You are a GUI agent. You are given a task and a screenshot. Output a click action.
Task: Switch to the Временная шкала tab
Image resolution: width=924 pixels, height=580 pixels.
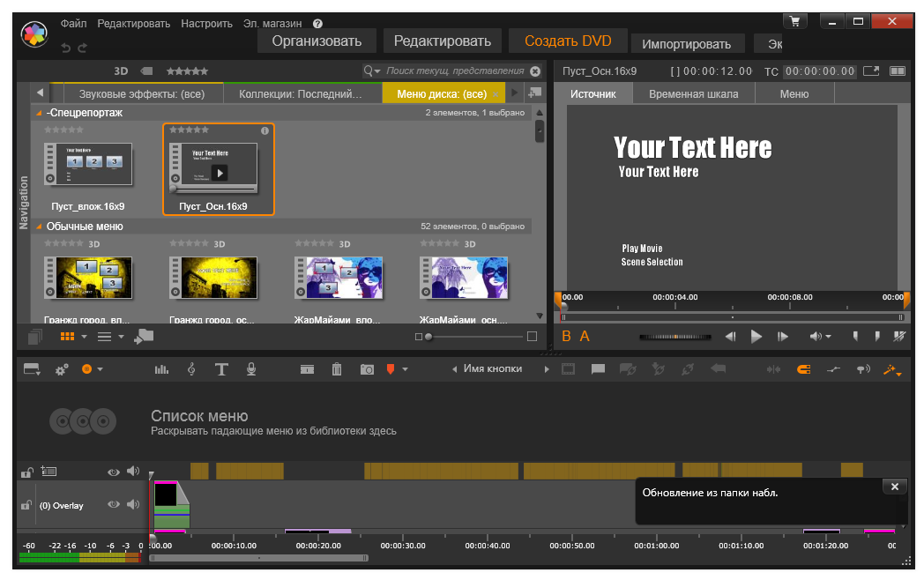(x=693, y=93)
